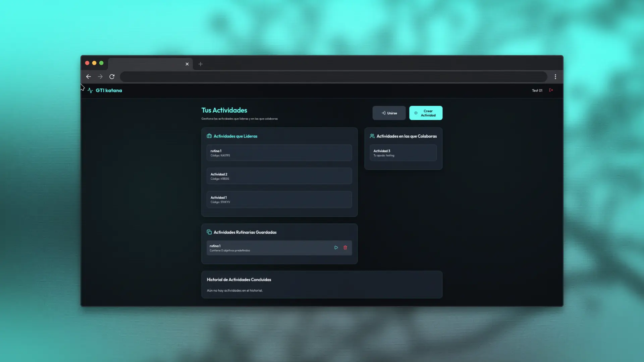Screen dimensions: 644x362
Task: Open the Actividad 1 card
Action: 279,199
